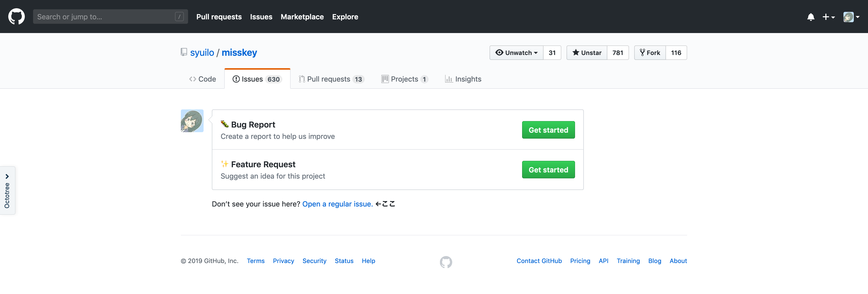
Task: Switch to the Code tab
Action: 203,79
